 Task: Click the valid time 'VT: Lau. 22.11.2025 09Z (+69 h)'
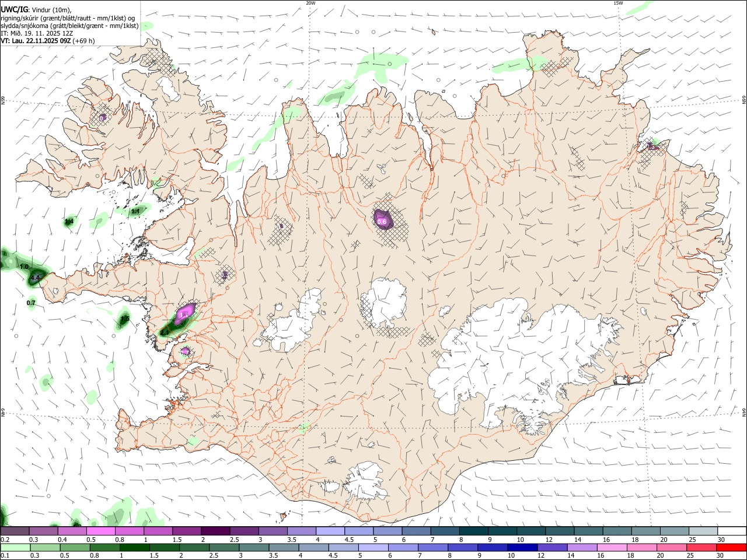tap(47, 41)
